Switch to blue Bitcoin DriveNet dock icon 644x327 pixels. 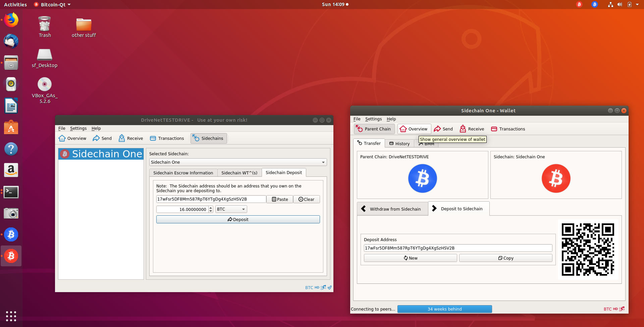[11, 235]
